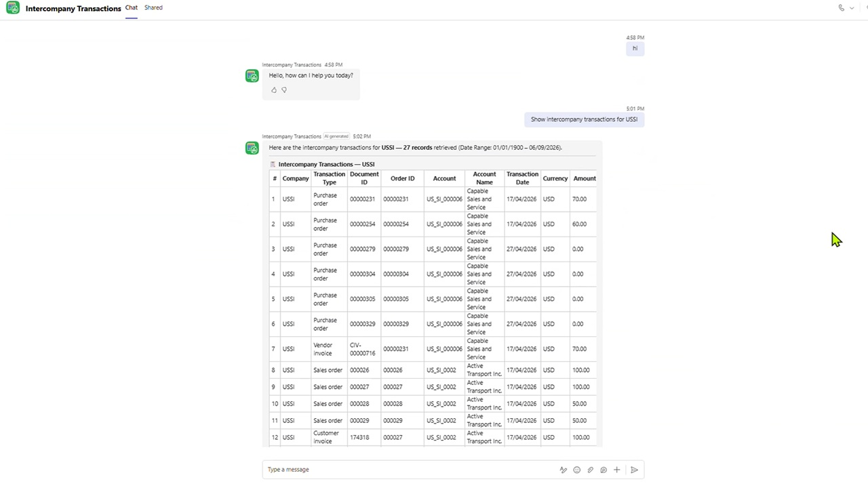Start an audio call with phone icon
Image resolution: width=868 pixels, height=488 pixels.
tap(842, 8)
